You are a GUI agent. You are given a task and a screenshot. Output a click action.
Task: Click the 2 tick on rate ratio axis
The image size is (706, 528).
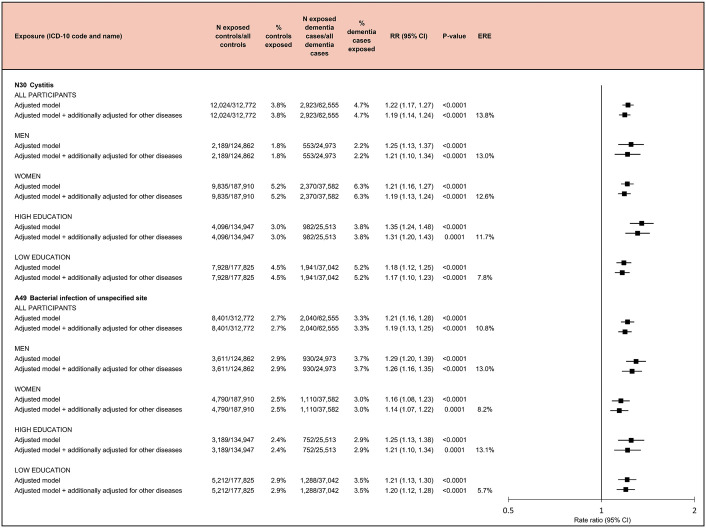pos(695,509)
